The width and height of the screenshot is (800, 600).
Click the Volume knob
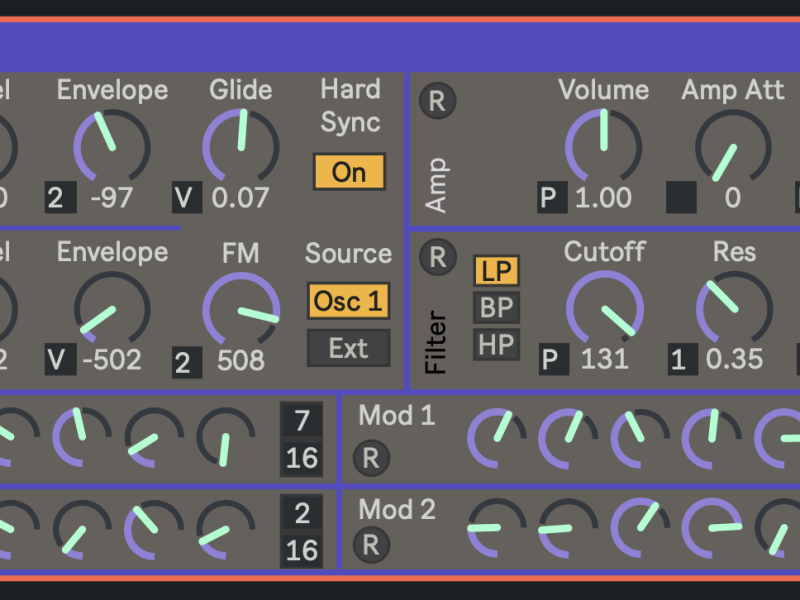pos(603,144)
